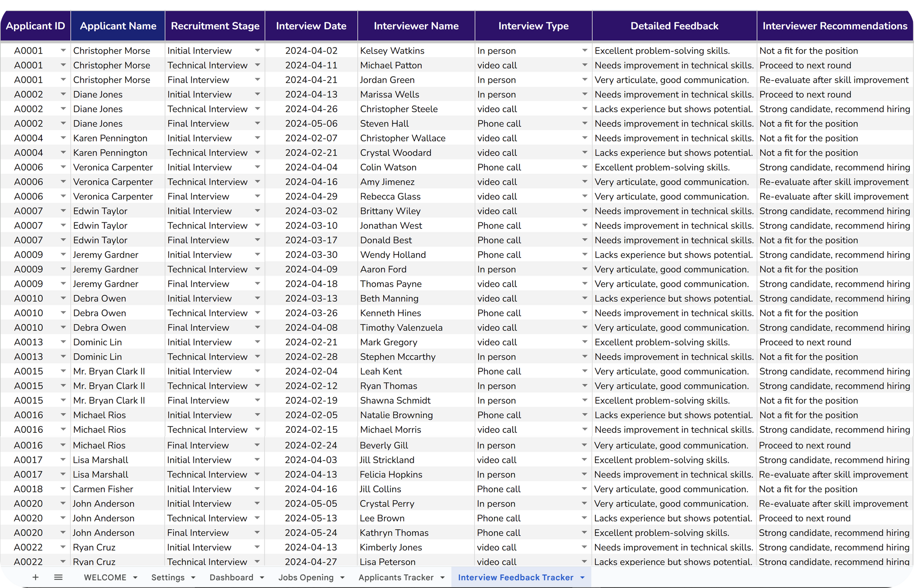Select the date cell 2024-05-06

click(311, 123)
